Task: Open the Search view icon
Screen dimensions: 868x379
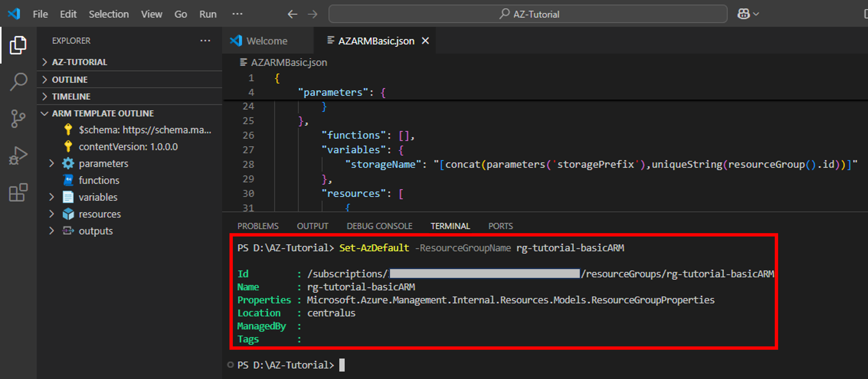Action: tap(18, 82)
